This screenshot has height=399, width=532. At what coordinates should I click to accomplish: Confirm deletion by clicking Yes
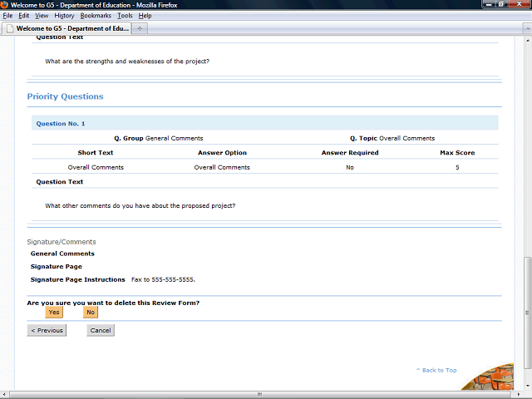(x=53, y=313)
